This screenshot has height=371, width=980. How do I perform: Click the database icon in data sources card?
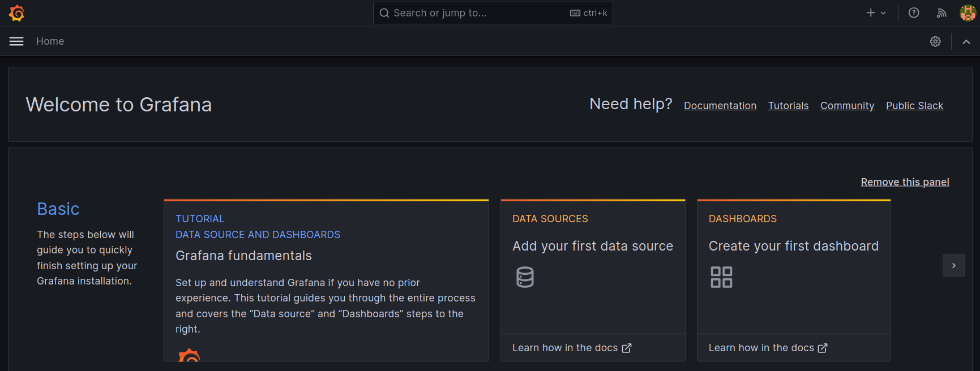[x=525, y=277]
